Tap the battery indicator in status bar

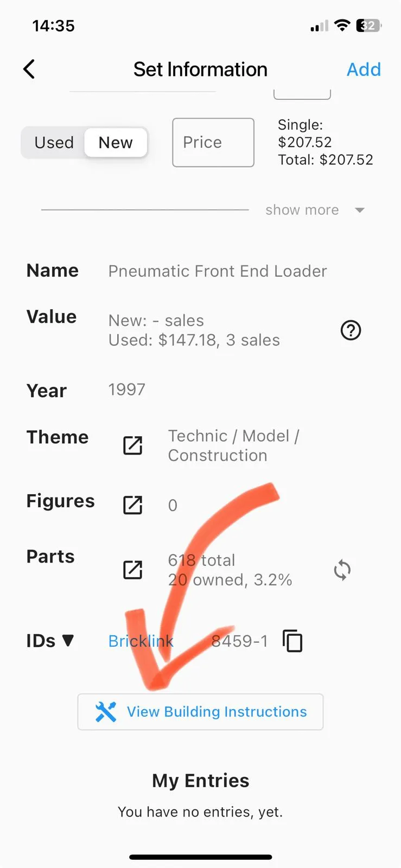pos(368,25)
